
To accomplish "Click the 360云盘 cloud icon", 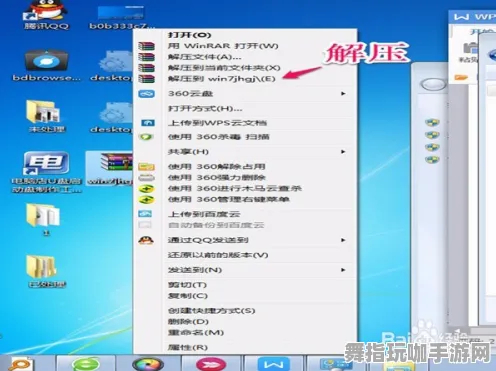I will [x=146, y=94].
